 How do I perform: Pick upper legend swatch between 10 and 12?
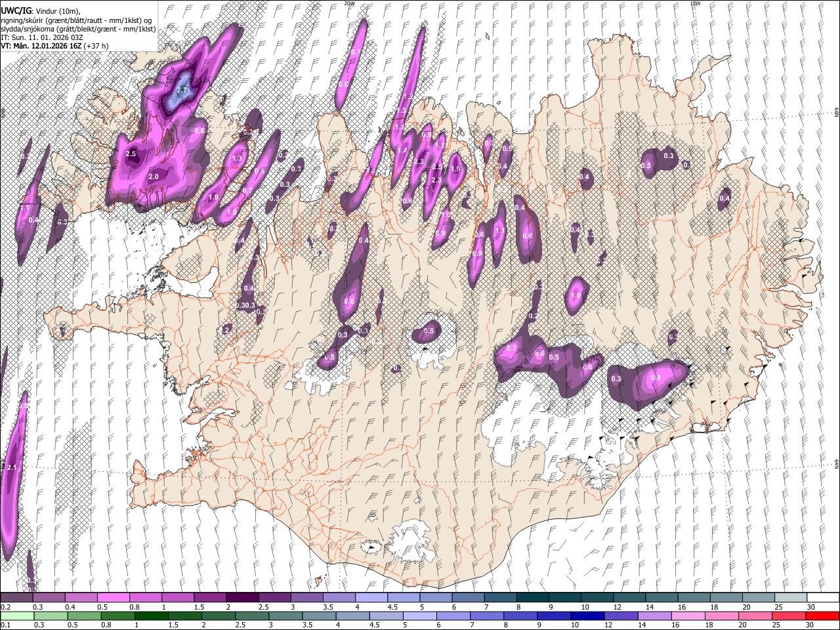click(596, 598)
